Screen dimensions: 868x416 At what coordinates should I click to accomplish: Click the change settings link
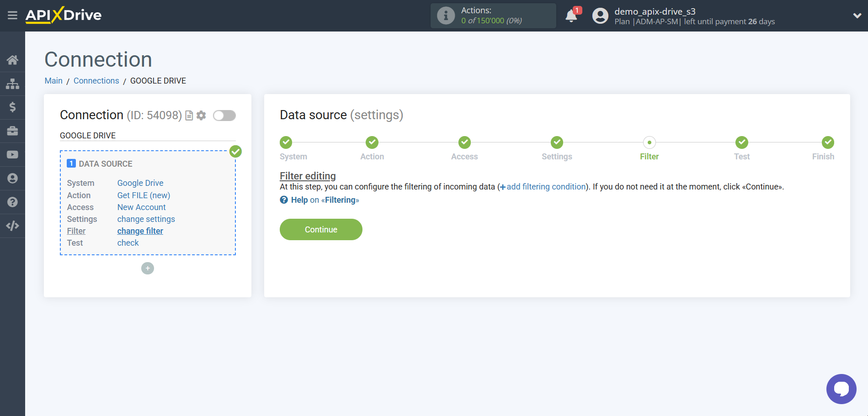(x=146, y=219)
